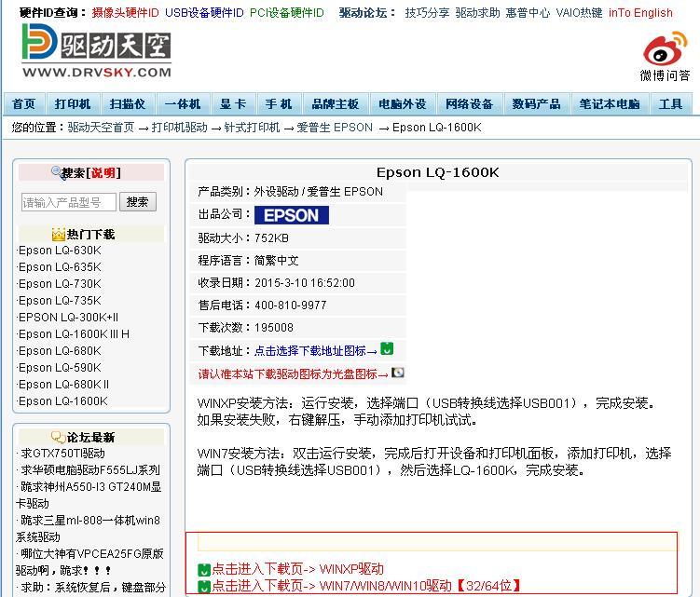Click the crown icon beside 热门下载
700x597 pixels.
[x=59, y=235]
